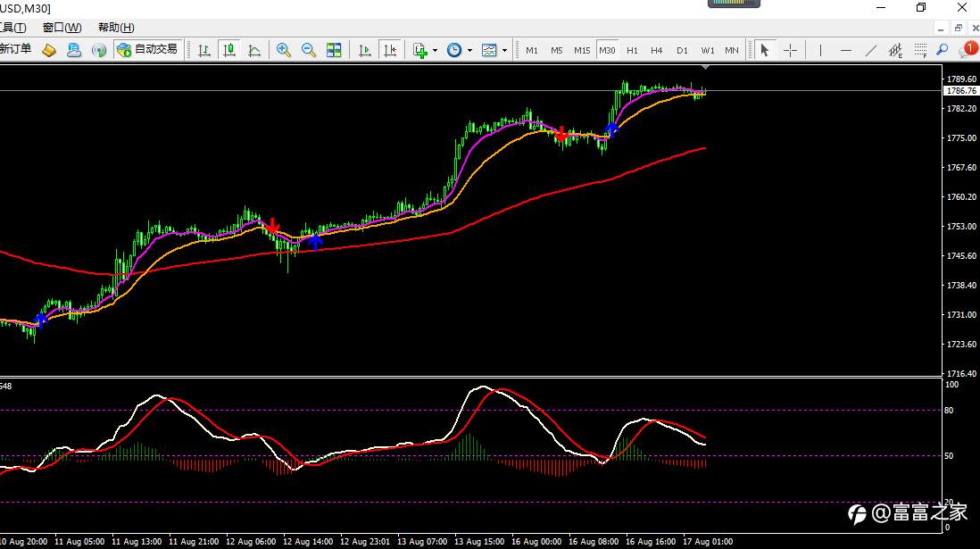Select the horizontal line drawing tool
The image size is (980, 549).
845,50
